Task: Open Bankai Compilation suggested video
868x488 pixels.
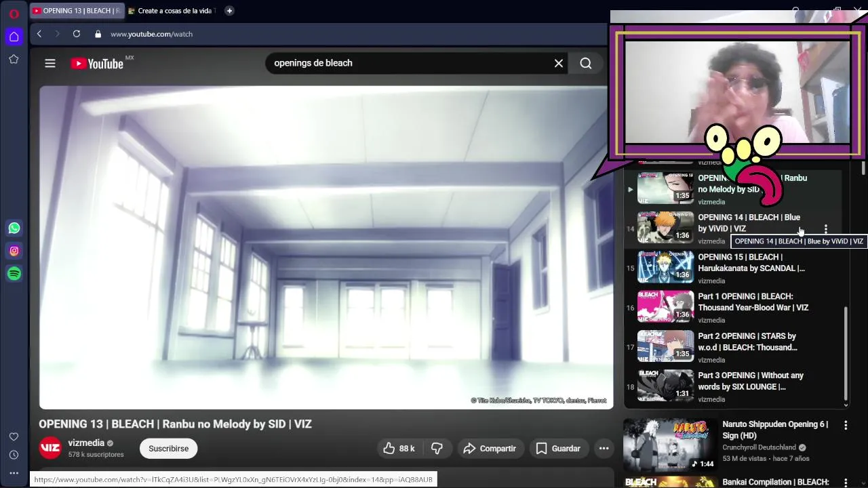Action: [x=776, y=482]
